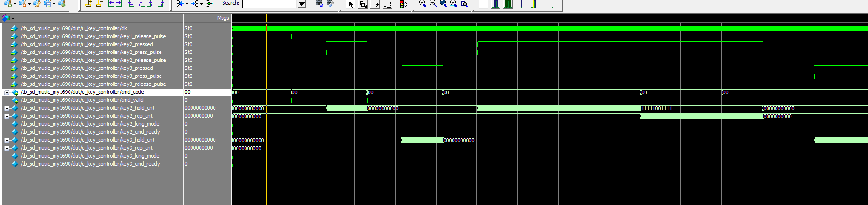Screen dimensions: 868x205
Task: Open the collapse-signals arrow dropdown
Action: tap(187, 4)
